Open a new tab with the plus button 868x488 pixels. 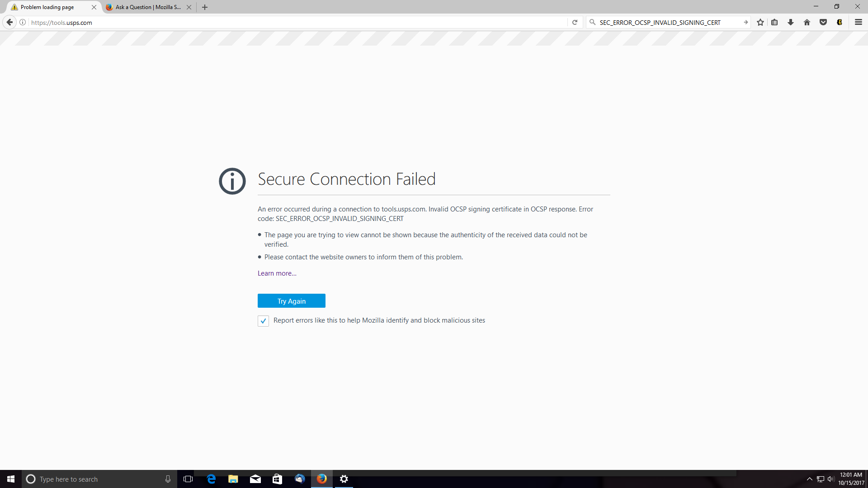[205, 7]
